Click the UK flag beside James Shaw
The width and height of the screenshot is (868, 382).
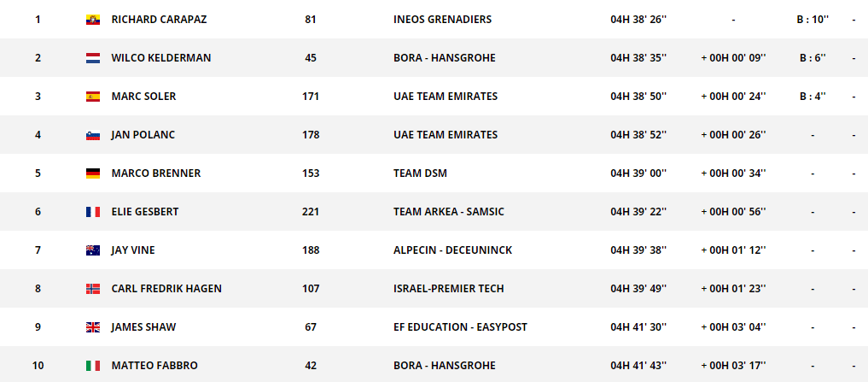93,327
